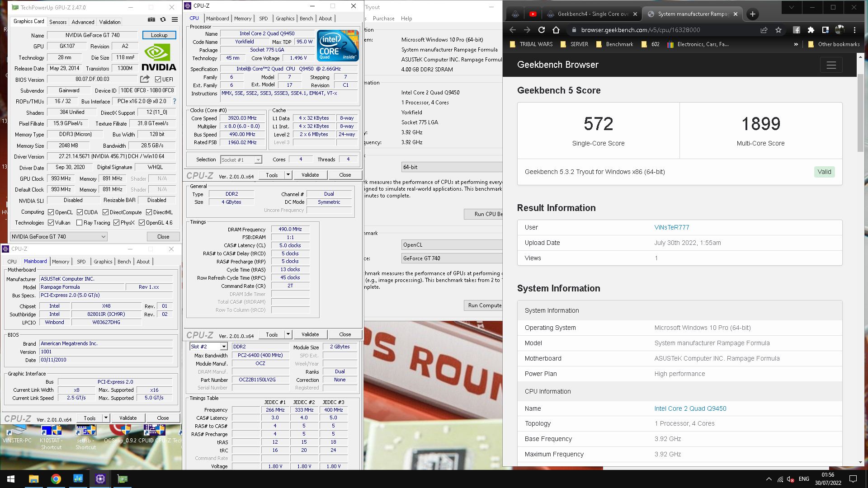Go to Chrome home page icon
The width and height of the screenshot is (868, 488).
556,30
